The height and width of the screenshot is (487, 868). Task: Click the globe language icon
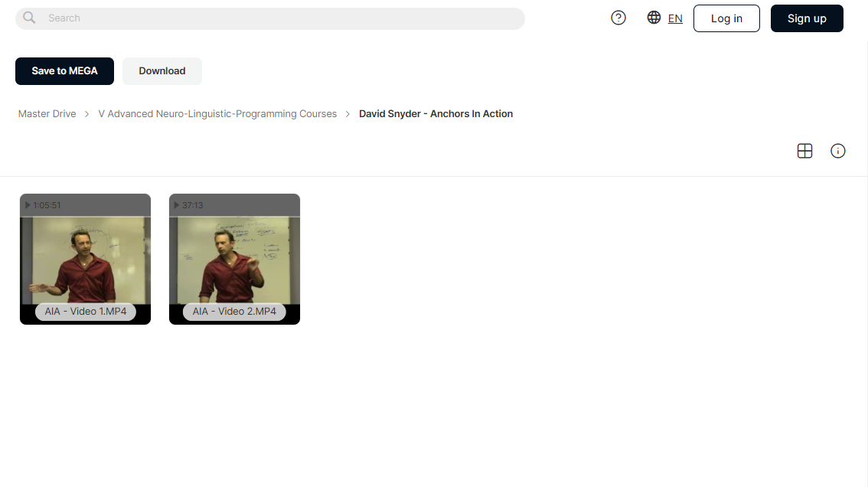click(x=654, y=17)
